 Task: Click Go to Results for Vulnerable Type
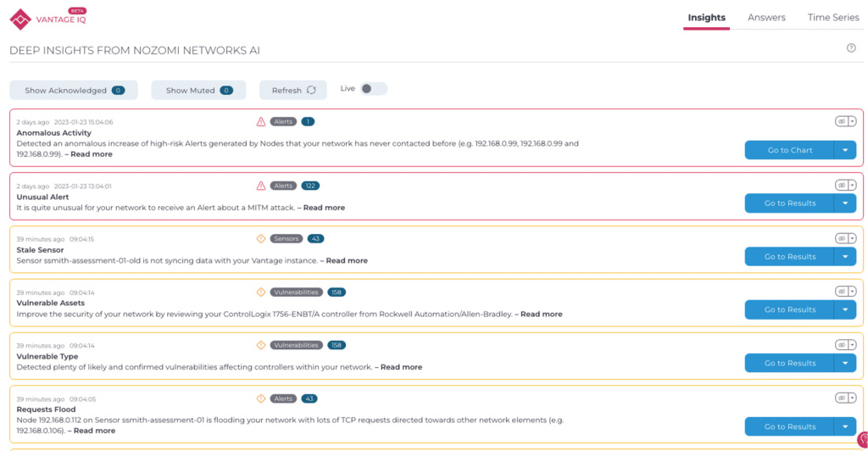click(x=789, y=363)
